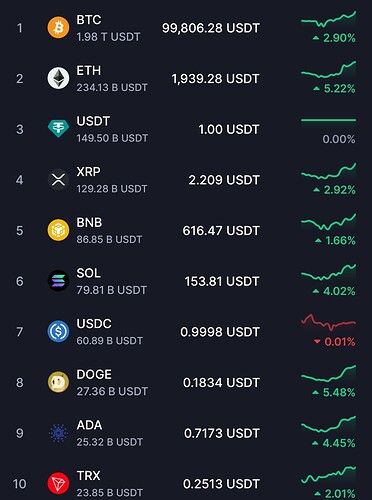View the red USDC sparkline chart
Image resolution: width=372 pixels, height=500 pixels.
pyautogui.click(x=328, y=322)
